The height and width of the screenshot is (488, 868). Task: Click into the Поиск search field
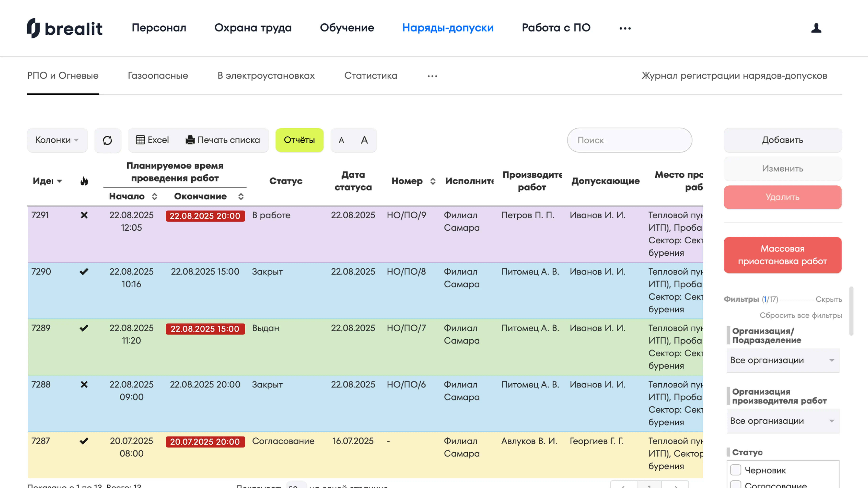coord(629,140)
